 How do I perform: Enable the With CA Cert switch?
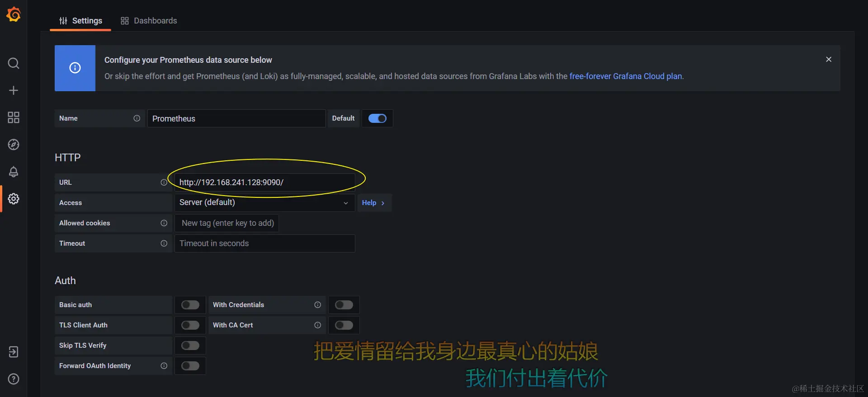coord(344,325)
